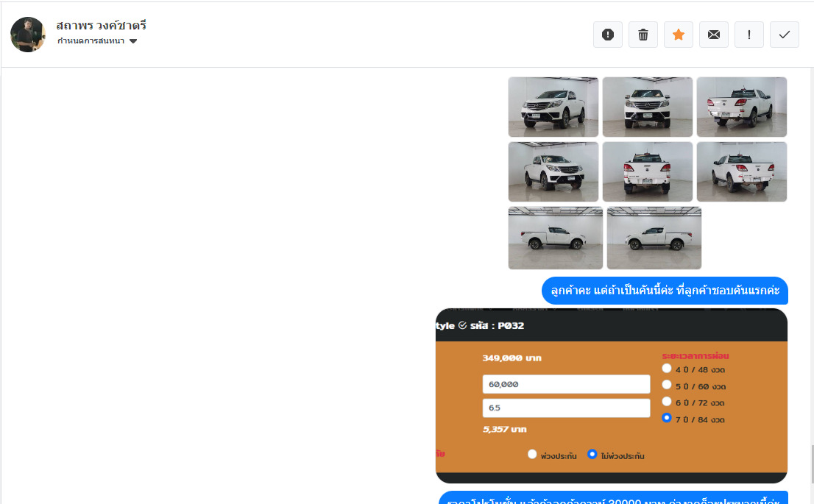This screenshot has width=814, height=504.
Task: Click the 5,357 บาท installment amount
Action: tap(505, 429)
